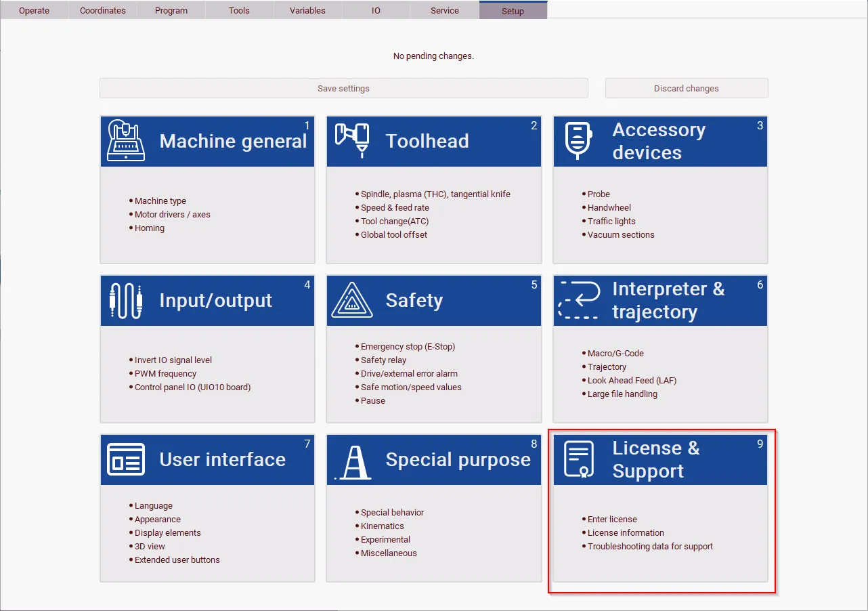Click the Experimental entry
This screenshot has height=611, width=868.
(x=385, y=539)
